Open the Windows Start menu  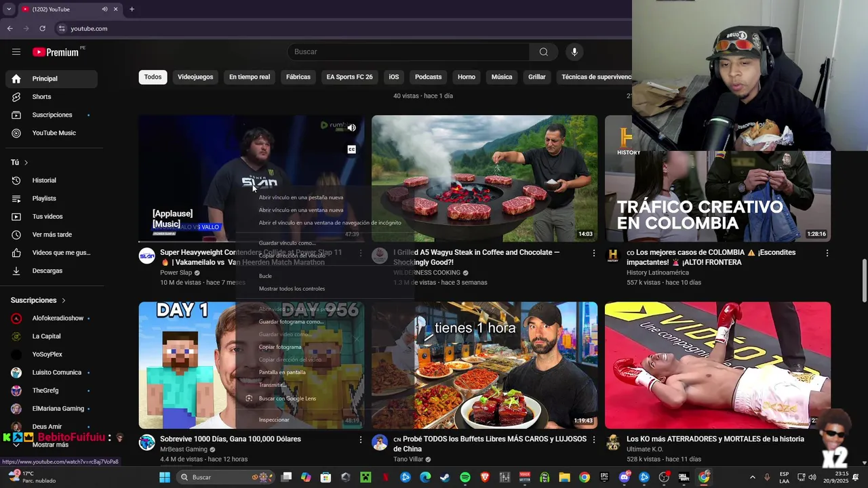coord(165,477)
